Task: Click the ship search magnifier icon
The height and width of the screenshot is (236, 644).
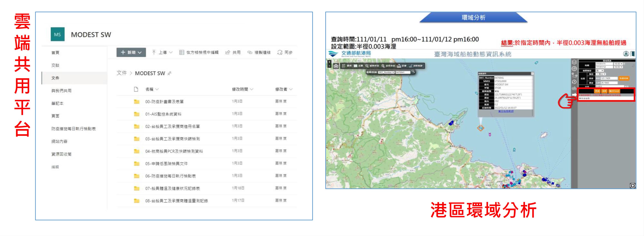Action: tap(413, 72)
